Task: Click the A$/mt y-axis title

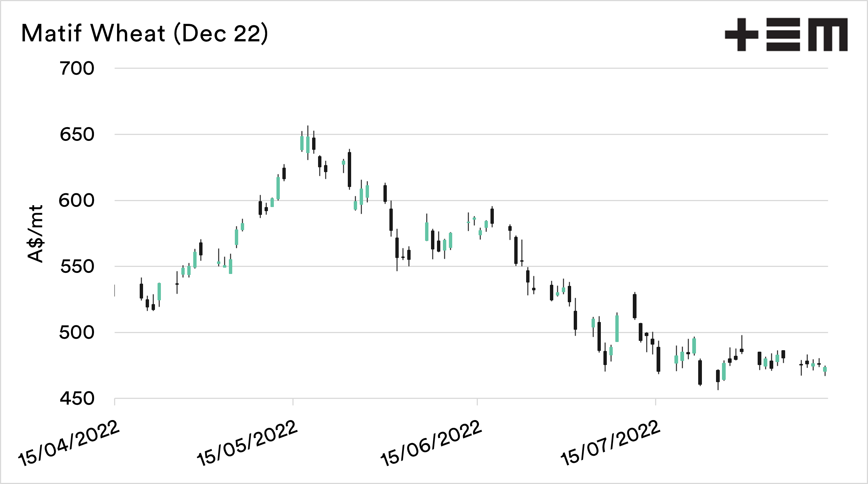Action: (x=36, y=234)
